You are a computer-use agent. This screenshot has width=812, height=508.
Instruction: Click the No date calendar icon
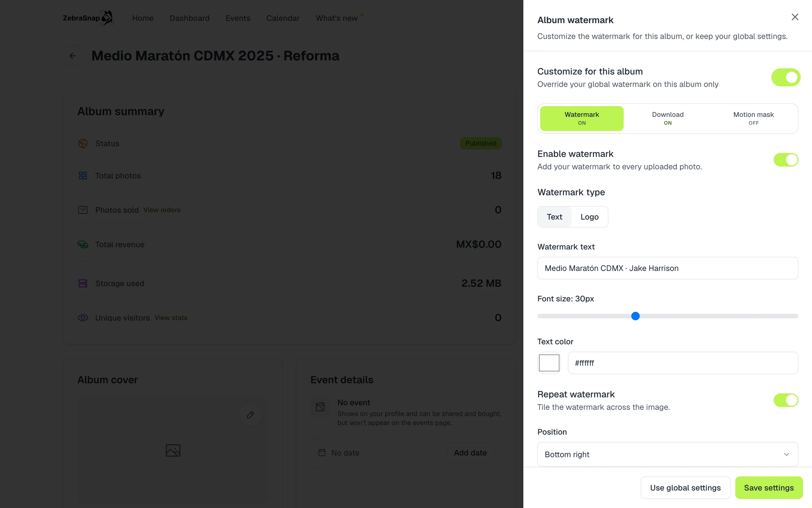tap(322, 453)
